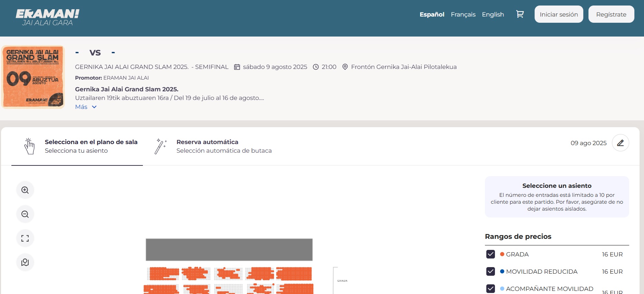Click the Regístrate button
This screenshot has width=644, height=294.
pos(611,14)
